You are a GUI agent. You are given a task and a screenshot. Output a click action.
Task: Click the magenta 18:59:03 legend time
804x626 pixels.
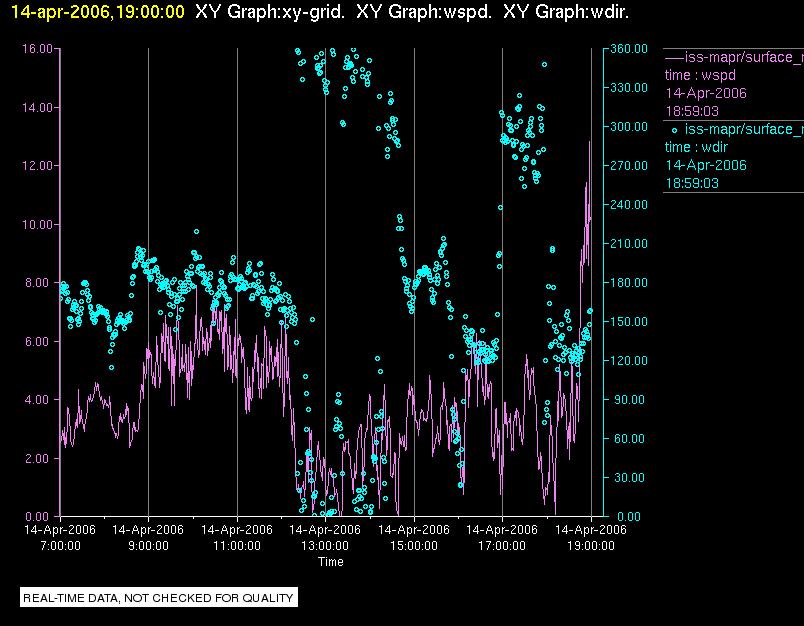[x=692, y=111]
